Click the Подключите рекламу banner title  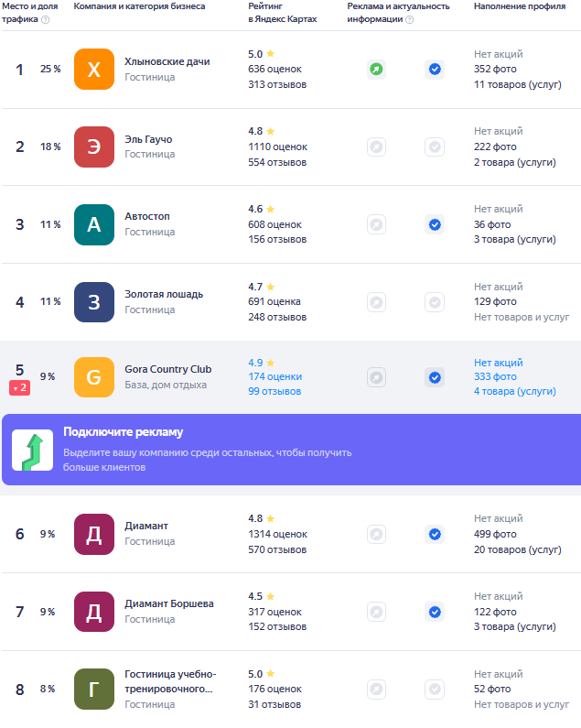[123, 432]
